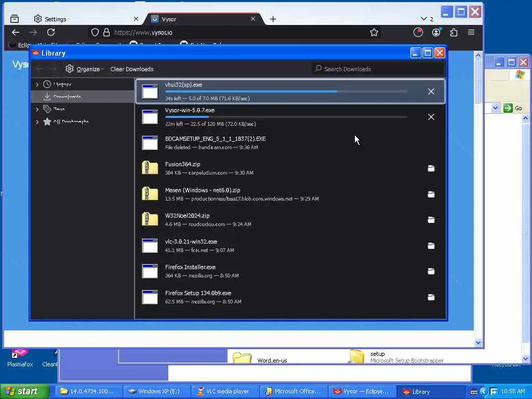Select vlc-3.0.21-win32.exe download entry
Viewport: 532px width, 399px height.
pyautogui.click(x=290, y=246)
